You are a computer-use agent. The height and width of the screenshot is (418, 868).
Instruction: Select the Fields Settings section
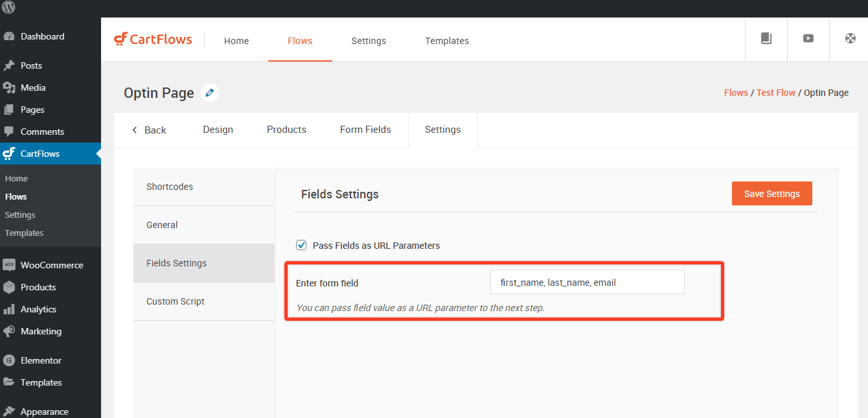[x=204, y=263]
